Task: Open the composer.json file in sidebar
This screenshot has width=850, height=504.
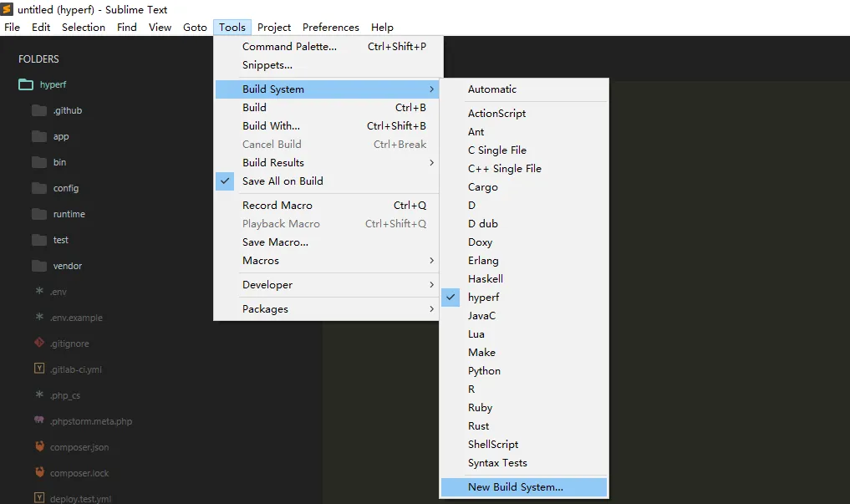Action: point(79,447)
